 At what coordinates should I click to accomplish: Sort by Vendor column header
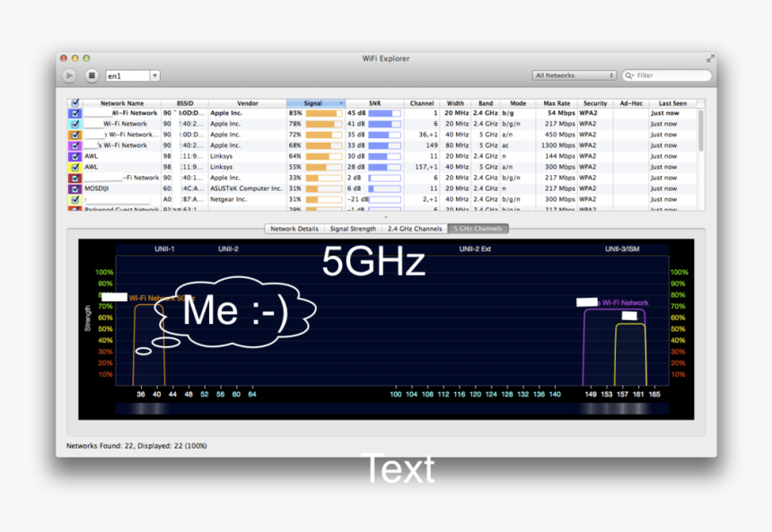(247, 103)
